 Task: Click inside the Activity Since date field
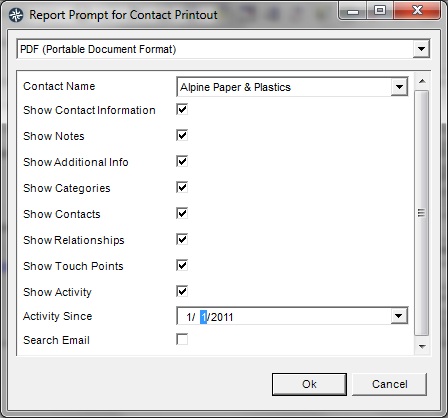click(284, 316)
